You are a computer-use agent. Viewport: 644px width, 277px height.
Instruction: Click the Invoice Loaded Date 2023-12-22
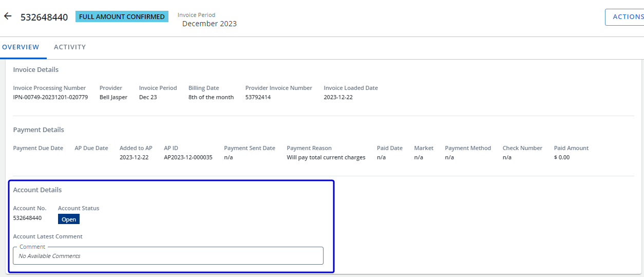point(338,97)
